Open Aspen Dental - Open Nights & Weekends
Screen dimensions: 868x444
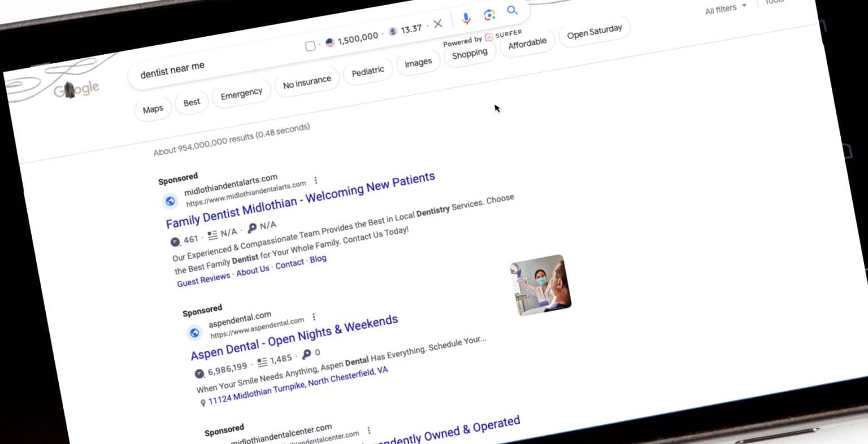tap(294, 338)
